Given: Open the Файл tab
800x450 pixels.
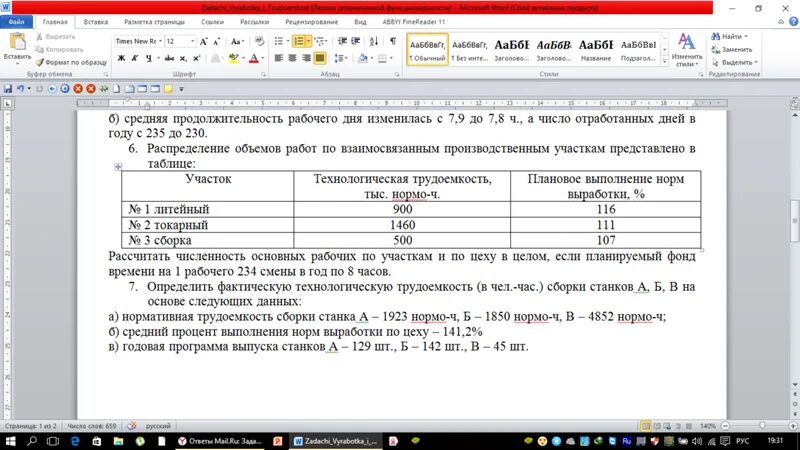Looking at the screenshot, I should [x=16, y=22].
